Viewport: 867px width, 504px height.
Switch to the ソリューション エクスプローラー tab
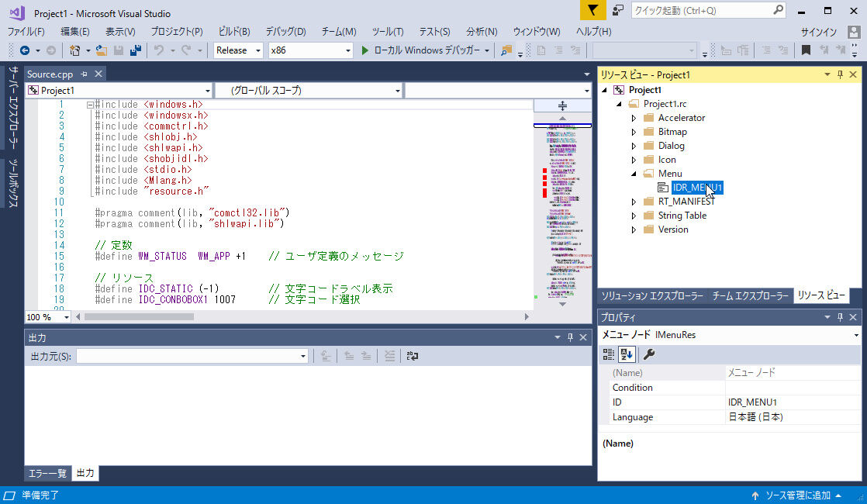652,296
